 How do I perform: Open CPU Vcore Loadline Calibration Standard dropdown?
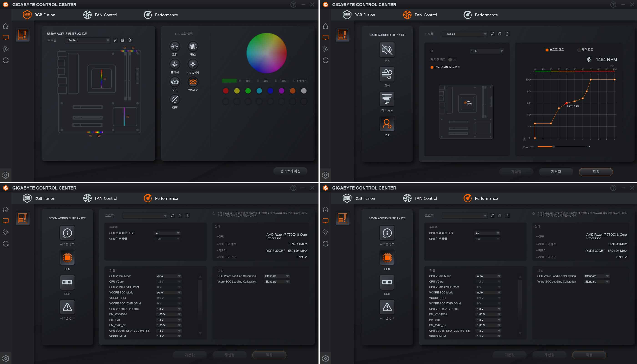tap(277, 276)
